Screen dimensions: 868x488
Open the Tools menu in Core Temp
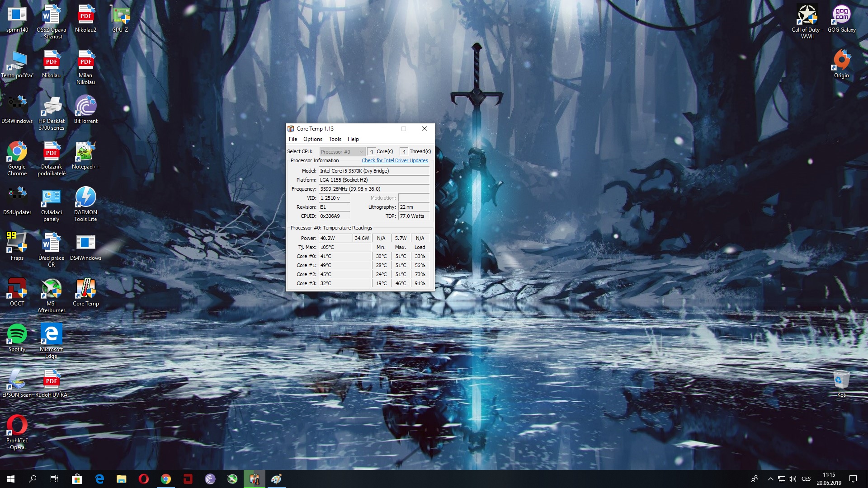(x=335, y=139)
